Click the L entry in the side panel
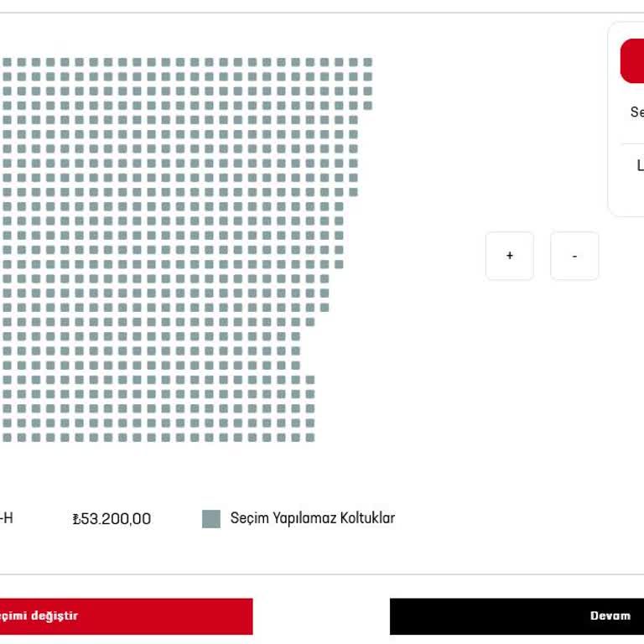This screenshot has height=644, width=644. pyautogui.click(x=640, y=165)
